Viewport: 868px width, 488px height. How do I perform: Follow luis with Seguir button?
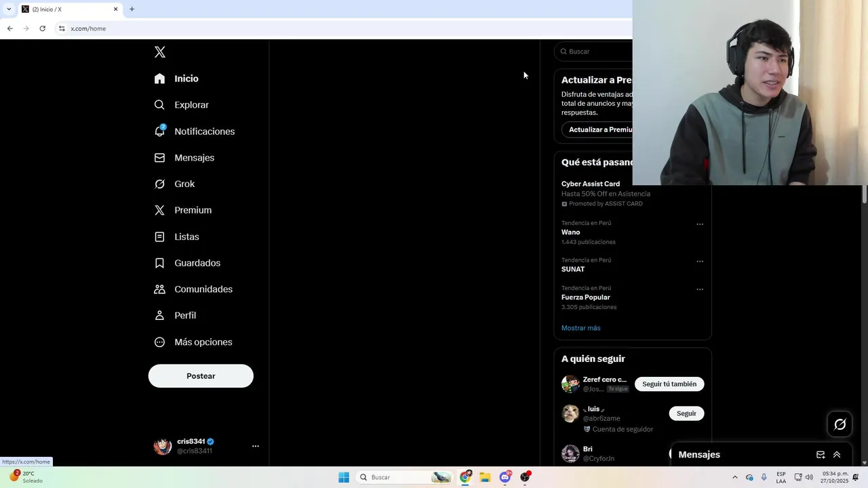686,413
